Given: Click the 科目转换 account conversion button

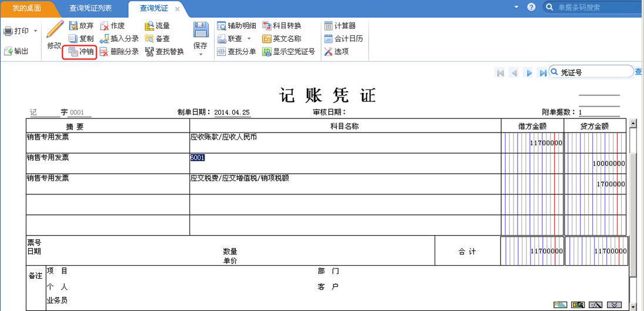Looking at the screenshot, I should (x=282, y=25).
